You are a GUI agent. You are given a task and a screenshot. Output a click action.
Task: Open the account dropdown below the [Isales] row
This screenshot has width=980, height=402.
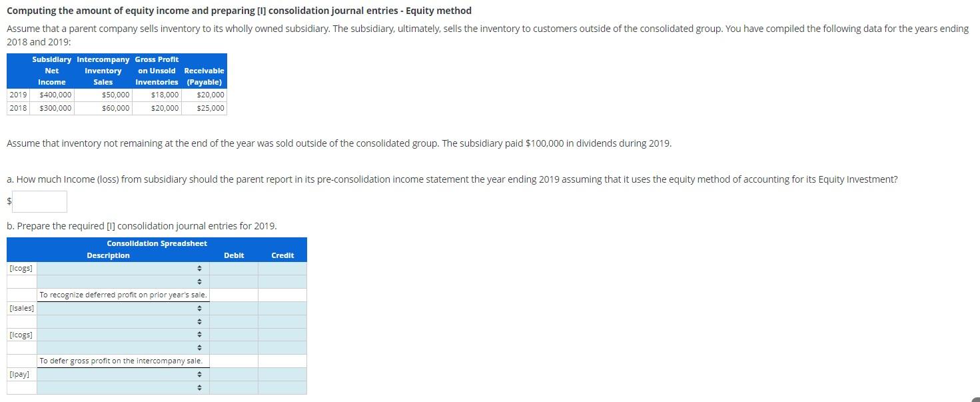(x=199, y=321)
